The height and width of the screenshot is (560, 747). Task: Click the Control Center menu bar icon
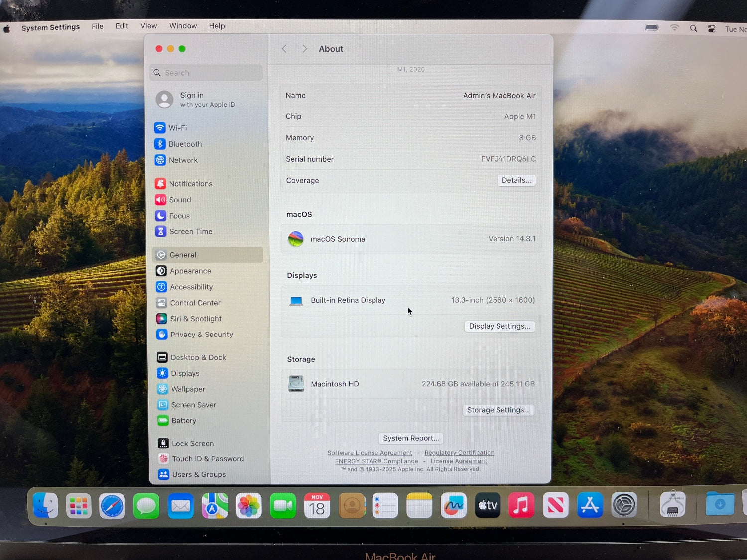[712, 29]
